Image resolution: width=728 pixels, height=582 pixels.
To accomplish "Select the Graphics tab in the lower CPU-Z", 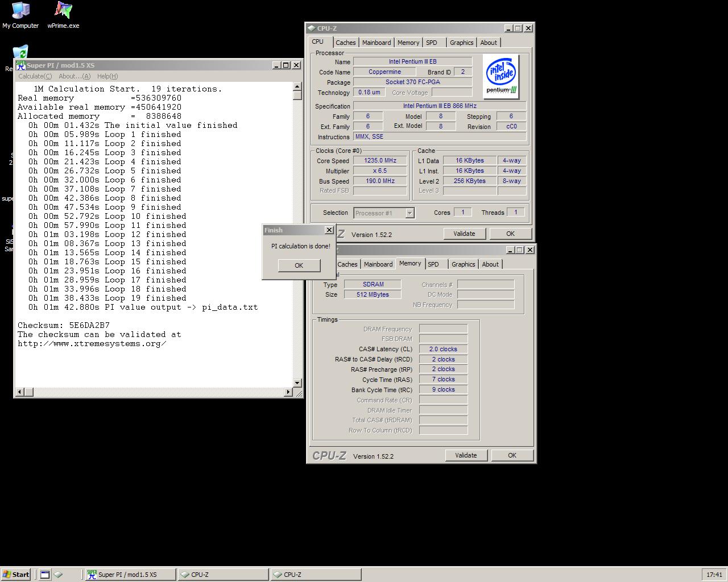I will 463,264.
